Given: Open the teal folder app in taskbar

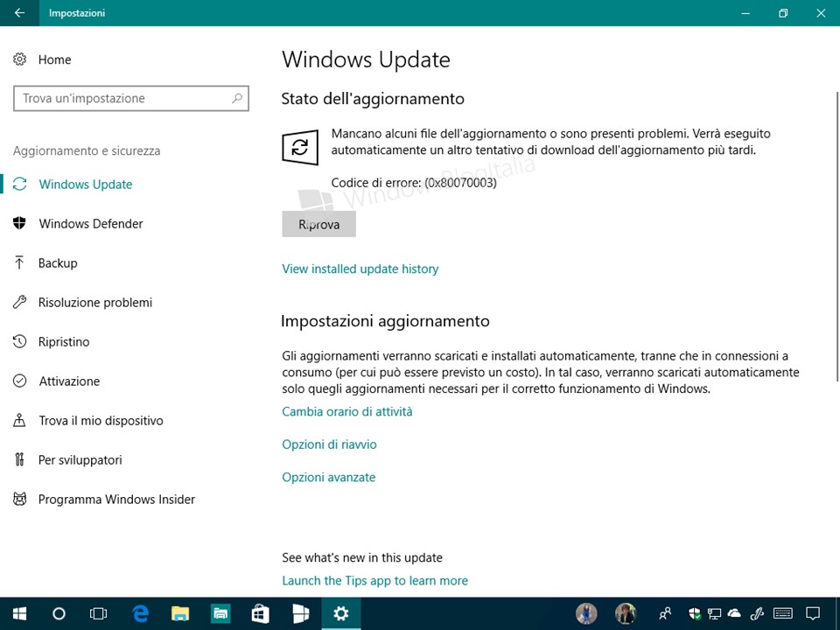Looking at the screenshot, I should [220, 613].
